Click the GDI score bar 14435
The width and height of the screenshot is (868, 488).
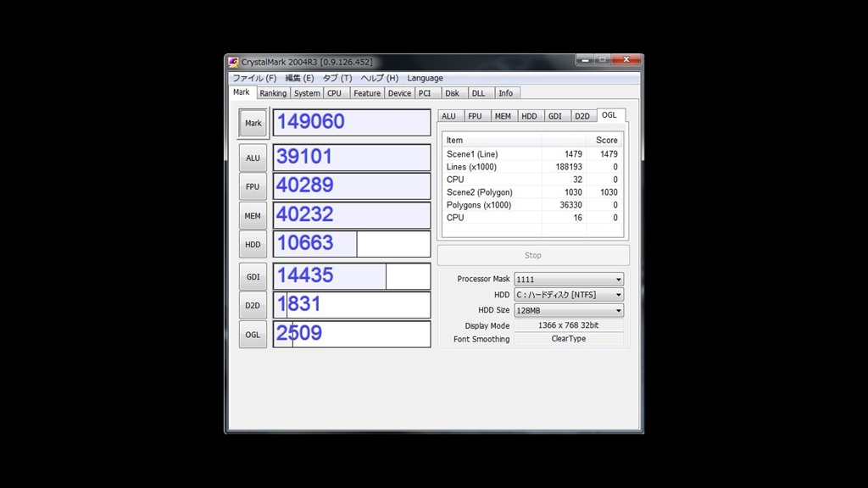[x=352, y=276]
